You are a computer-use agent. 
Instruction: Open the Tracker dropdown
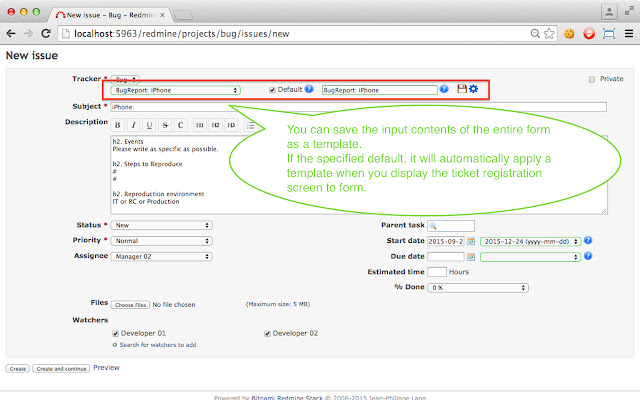point(125,79)
